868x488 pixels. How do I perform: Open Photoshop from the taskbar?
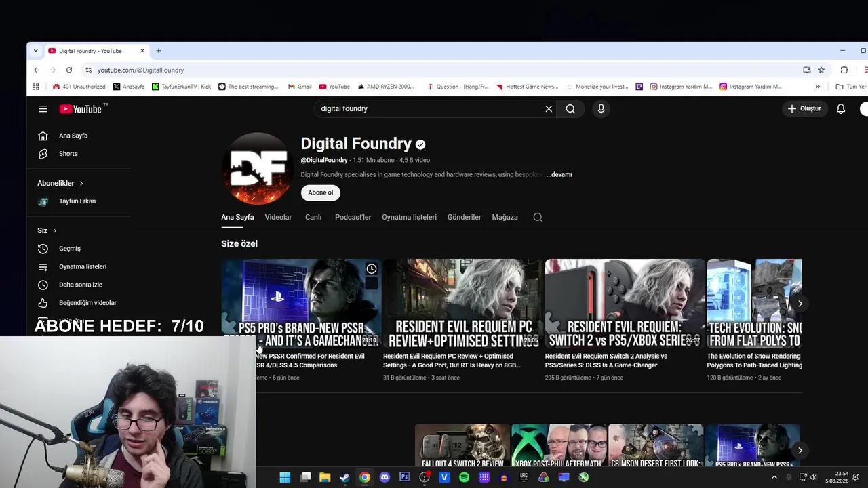404,477
